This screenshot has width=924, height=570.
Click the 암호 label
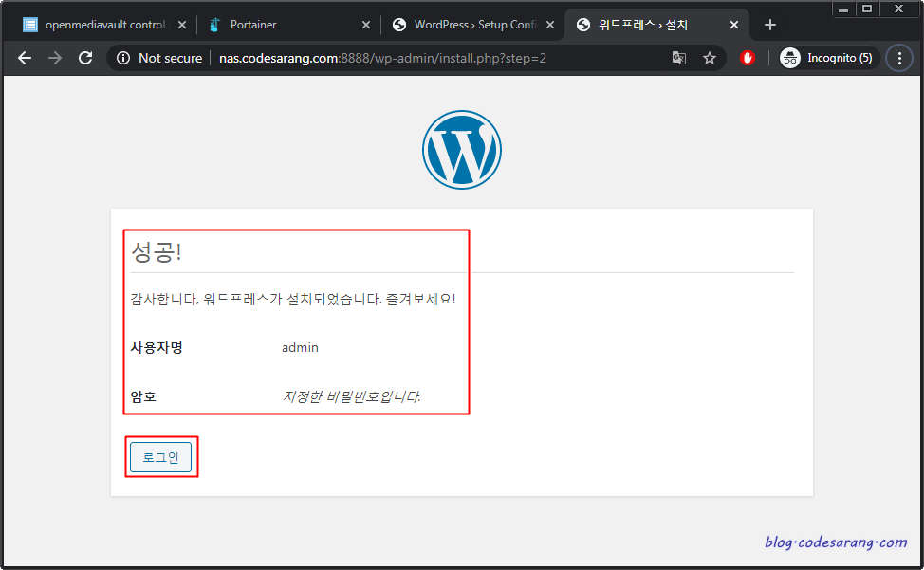(143, 396)
